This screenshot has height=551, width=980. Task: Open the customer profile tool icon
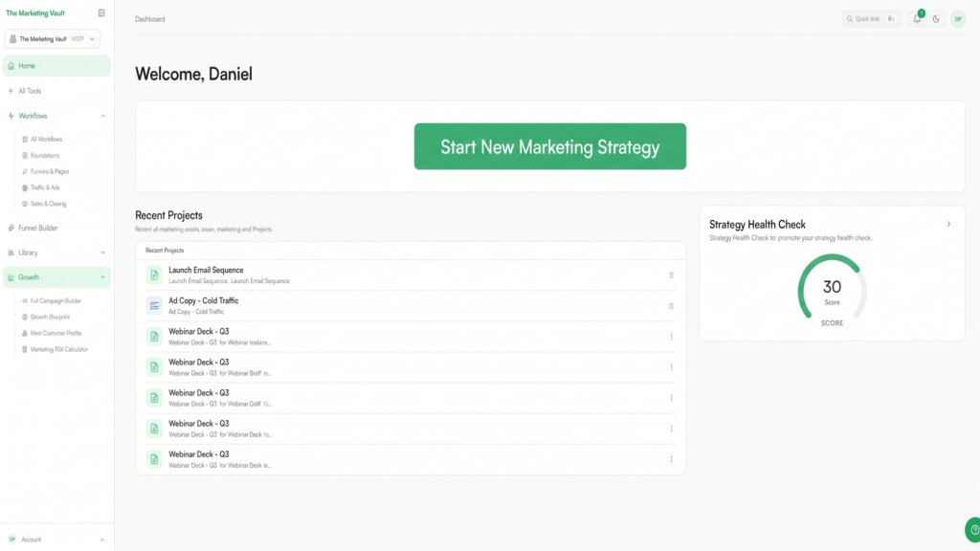25,333
